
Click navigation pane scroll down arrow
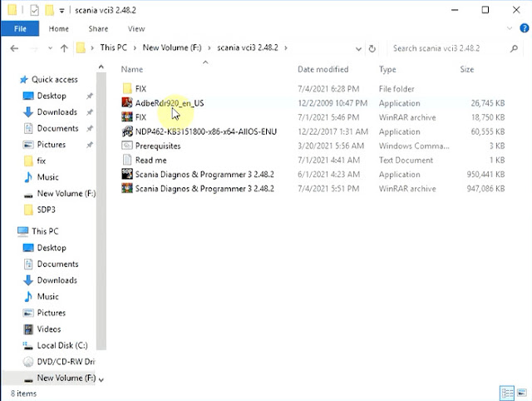[101, 380]
